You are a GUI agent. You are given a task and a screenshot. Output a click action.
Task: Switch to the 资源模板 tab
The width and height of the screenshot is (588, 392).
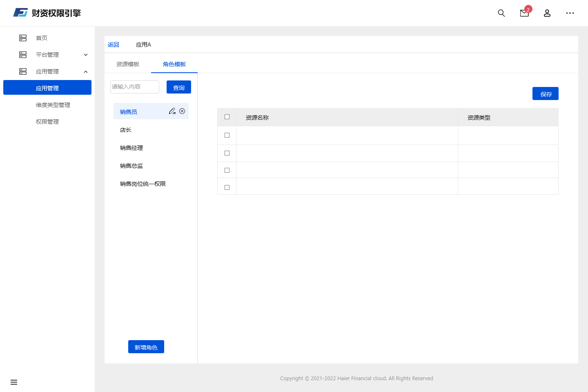pyautogui.click(x=128, y=64)
